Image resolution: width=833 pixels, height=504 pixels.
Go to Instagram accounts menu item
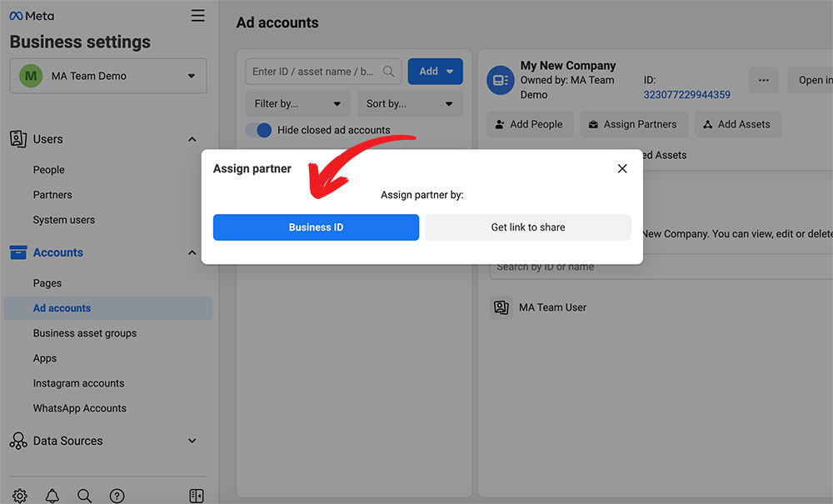(78, 383)
